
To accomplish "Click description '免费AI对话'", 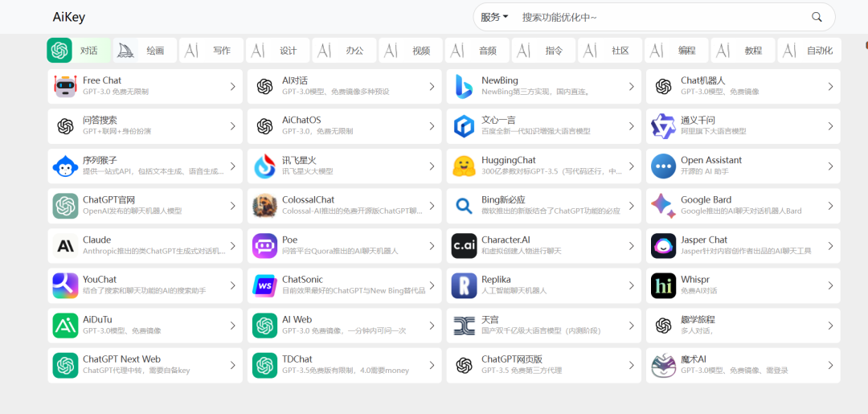I will click(x=700, y=290).
